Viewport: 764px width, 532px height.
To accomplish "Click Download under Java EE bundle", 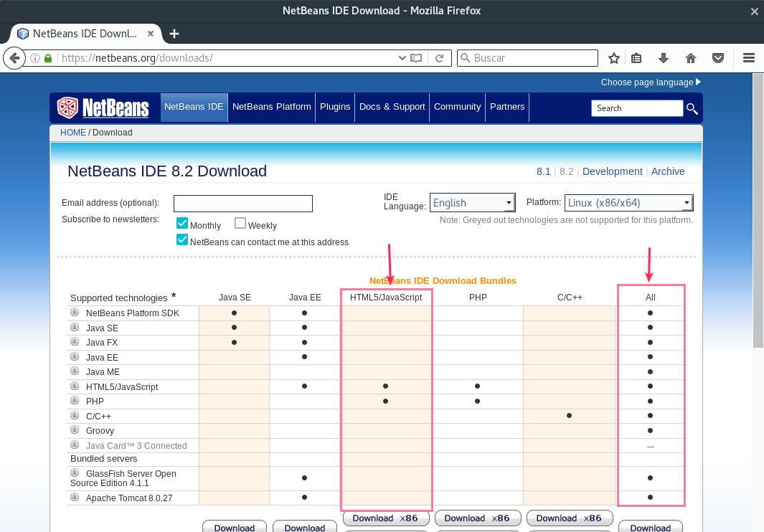I will coord(305,527).
